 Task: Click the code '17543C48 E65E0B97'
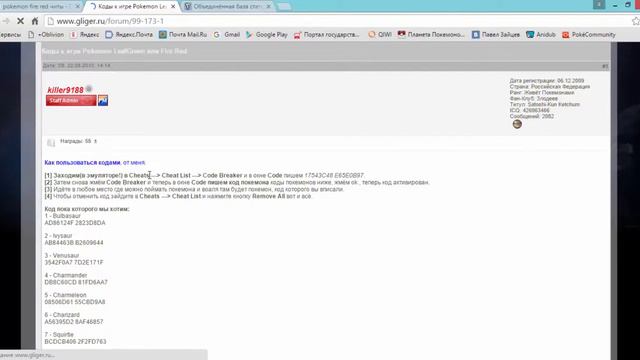[334, 176]
